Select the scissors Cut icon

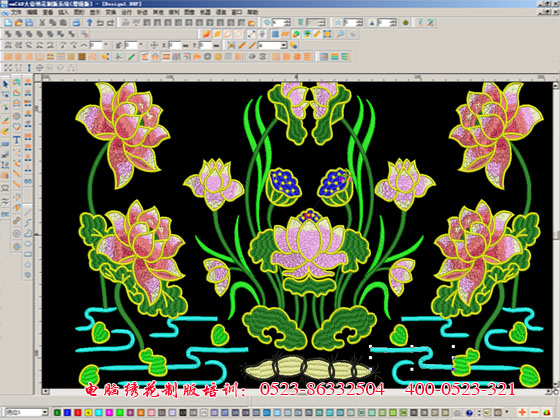[x=42, y=22]
